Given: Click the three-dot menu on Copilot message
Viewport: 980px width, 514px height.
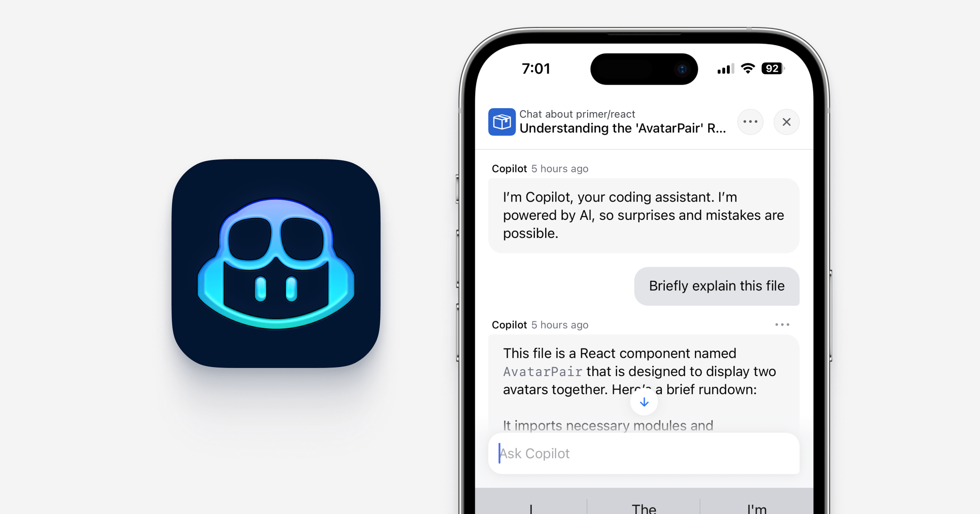Looking at the screenshot, I should (782, 324).
